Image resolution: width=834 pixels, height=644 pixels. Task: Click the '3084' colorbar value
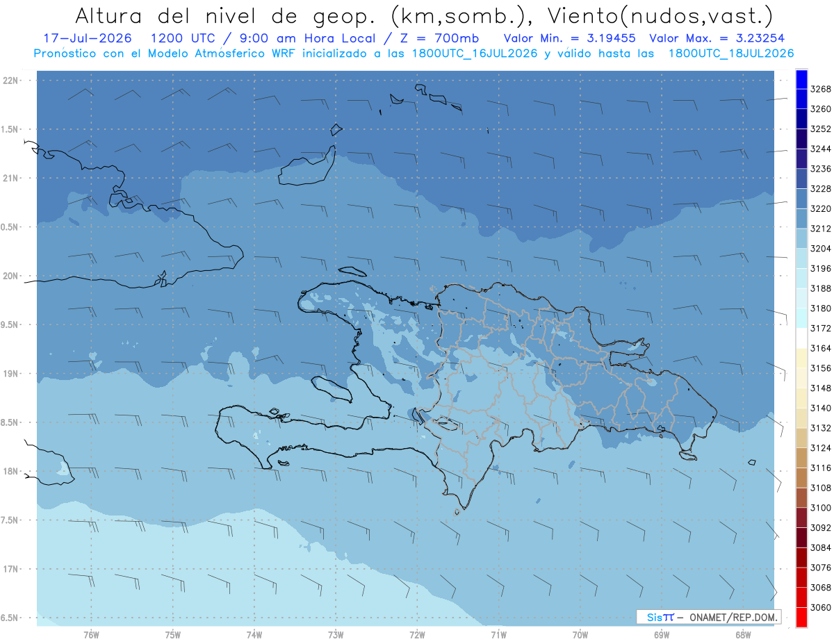click(x=820, y=547)
